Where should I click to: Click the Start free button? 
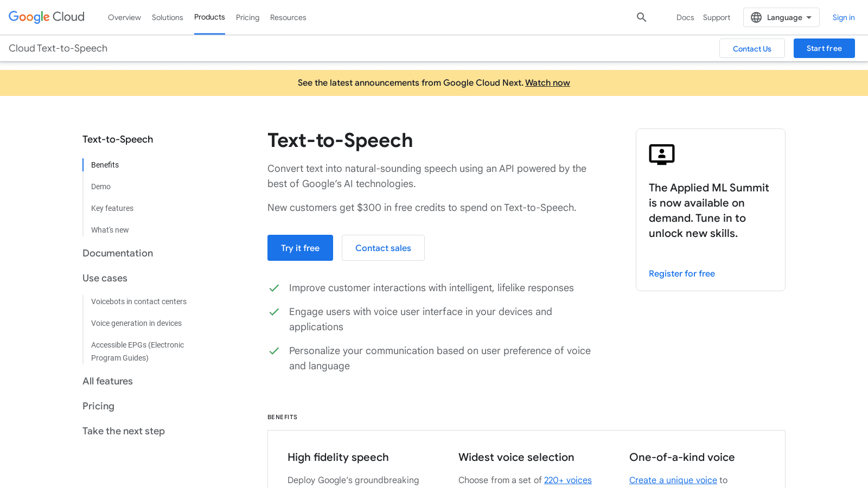tap(824, 48)
